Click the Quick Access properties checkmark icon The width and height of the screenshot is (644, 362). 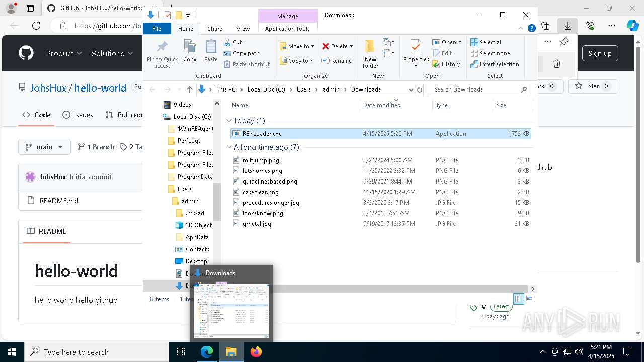point(168,15)
